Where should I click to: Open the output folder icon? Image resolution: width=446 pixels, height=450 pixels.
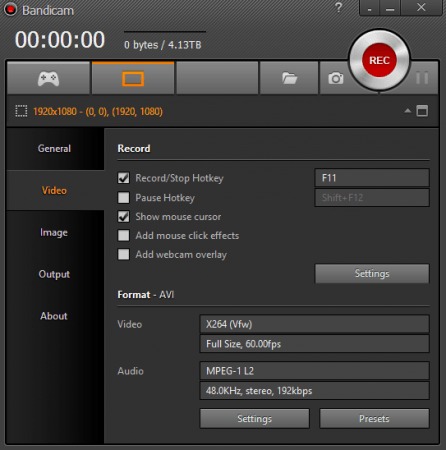pos(289,79)
